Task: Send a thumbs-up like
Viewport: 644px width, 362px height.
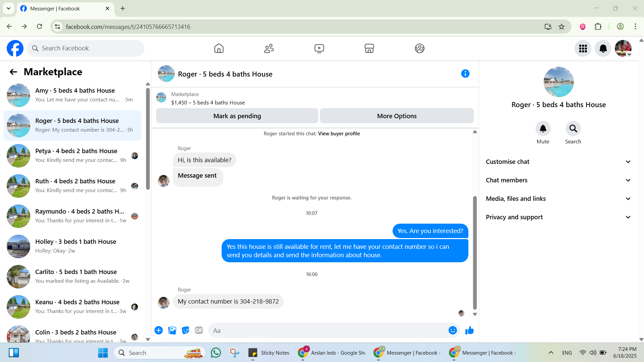Action: click(x=469, y=330)
